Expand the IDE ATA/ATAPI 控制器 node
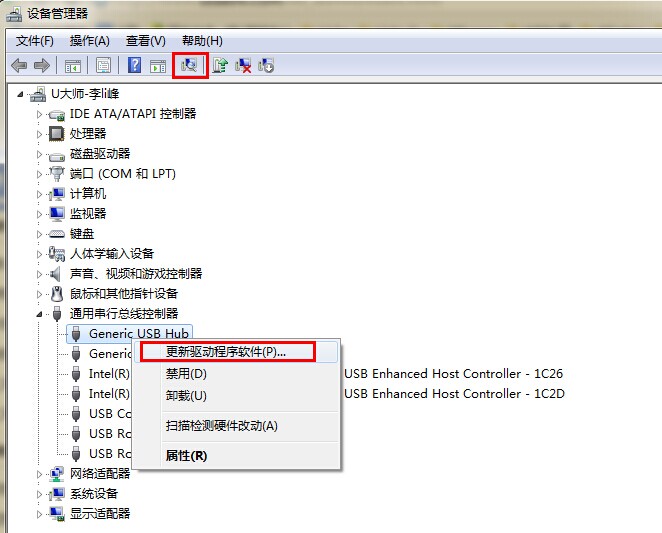This screenshot has width=662, height=533. tap(39, 114)
